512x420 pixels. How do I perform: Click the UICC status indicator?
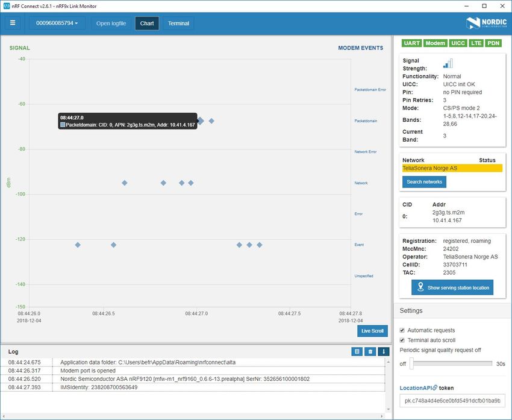[x=458, y=43]
